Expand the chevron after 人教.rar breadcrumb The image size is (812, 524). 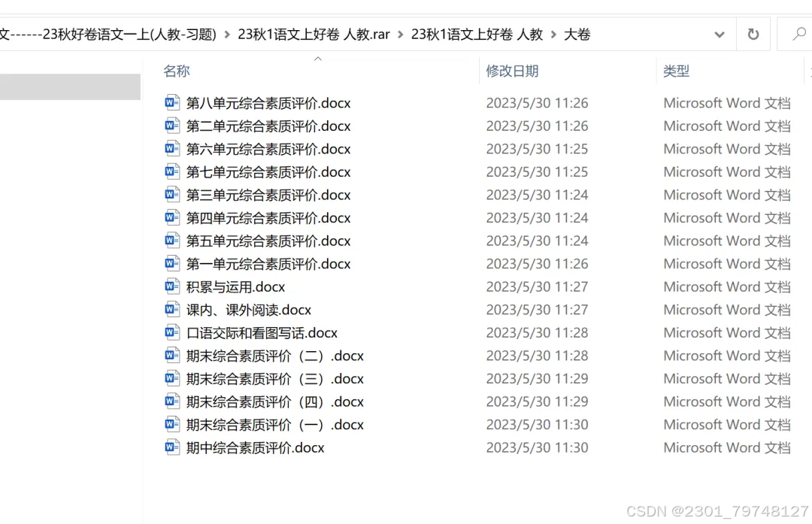(400, 35)
